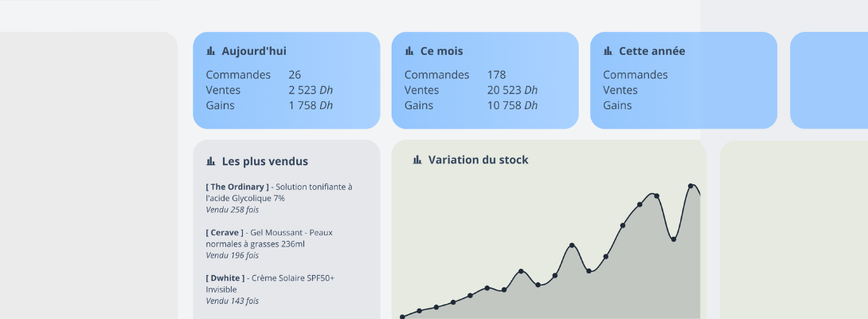Open The Ordinary Solution tonifiante product
Viewport: 868px width, 319px height.
[279, 192]
